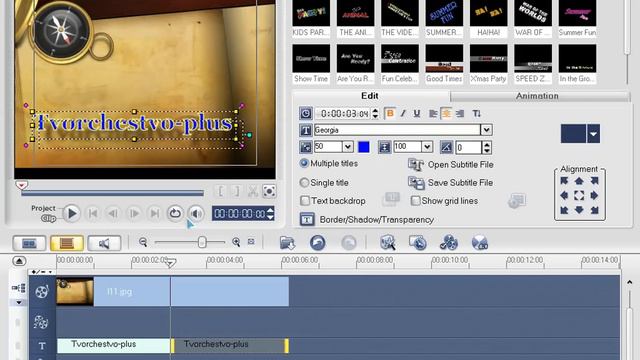
Task: Zoom out the timeline
Action: (x=143, y=242)
